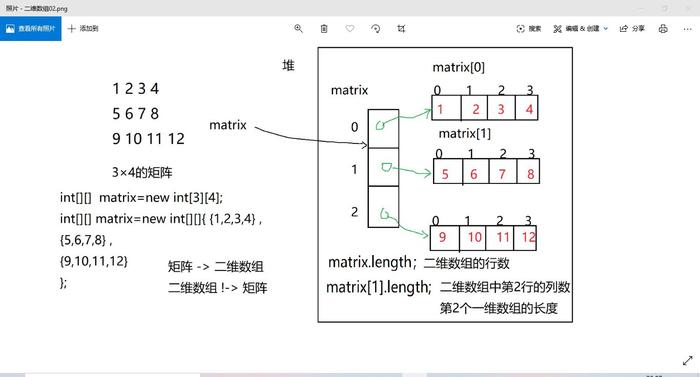The width and height of the screenshot is (700, 377).
Task: Open the more options ellipsis menu
Action: point(688,29)
